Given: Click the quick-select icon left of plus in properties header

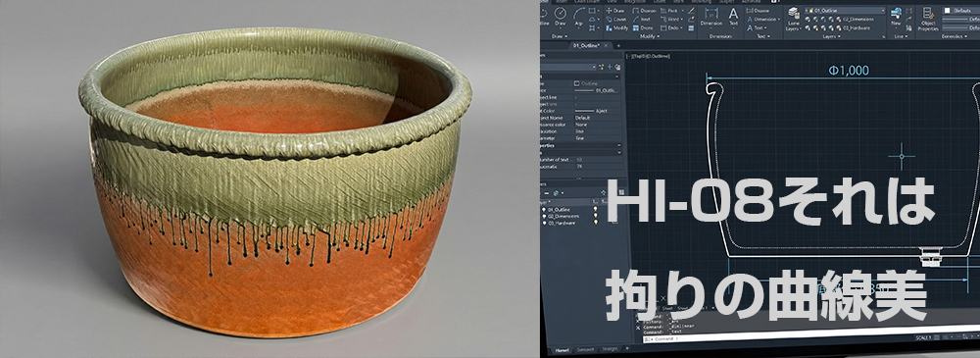Looking at the screenshot, I should pyautogui.click(x=602, y=67).
